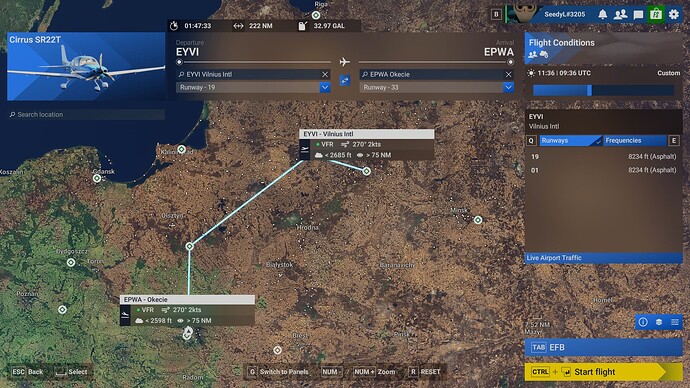Click the B key icon beside the profile

pyautogui.click(x=496, y=15)
